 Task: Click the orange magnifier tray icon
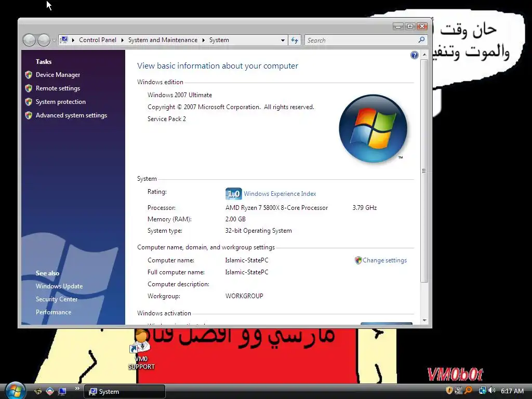pos(469,391)
